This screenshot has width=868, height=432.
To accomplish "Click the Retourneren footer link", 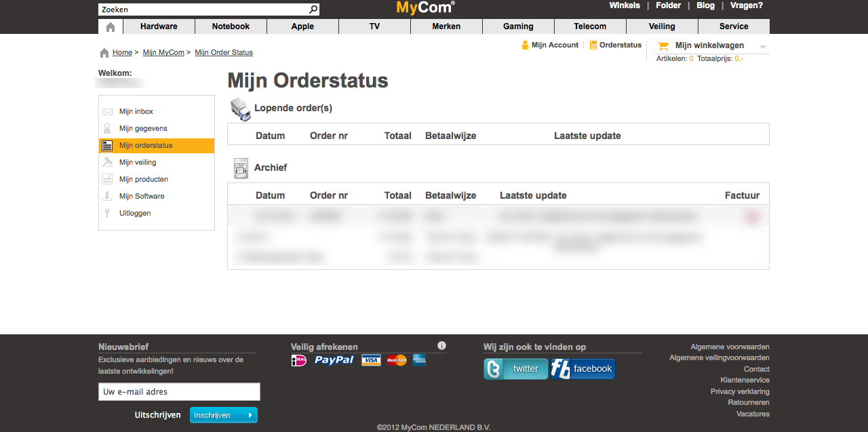I will [x=749, y=403].
